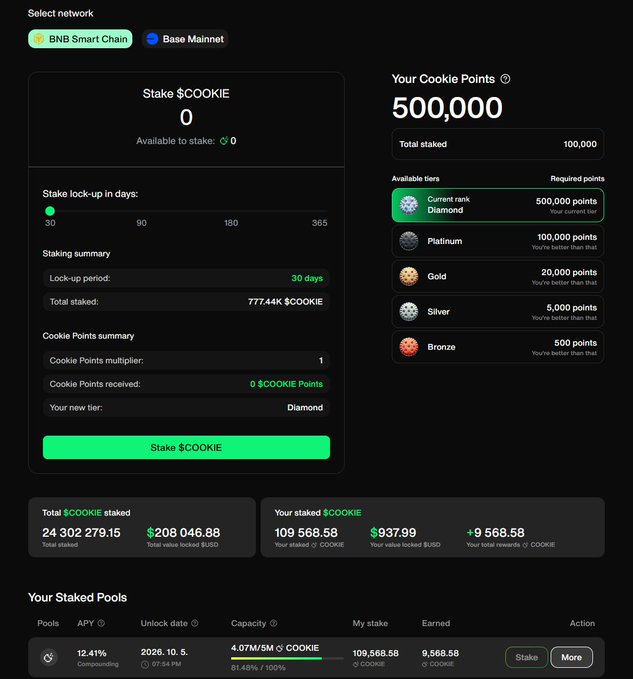Screen dimensions: 633x679
Task: Click the 30 days lock-up period value
Action: point(307,278)
